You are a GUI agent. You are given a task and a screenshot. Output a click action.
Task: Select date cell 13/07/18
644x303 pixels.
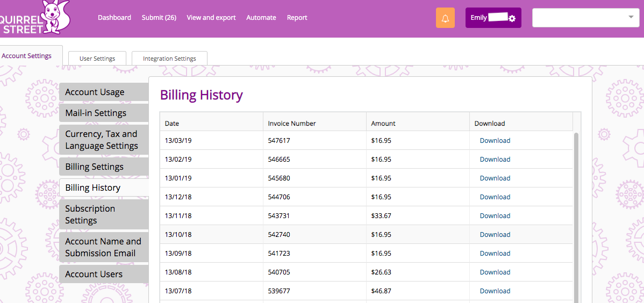pyautogui.click(x=211, y=291)
